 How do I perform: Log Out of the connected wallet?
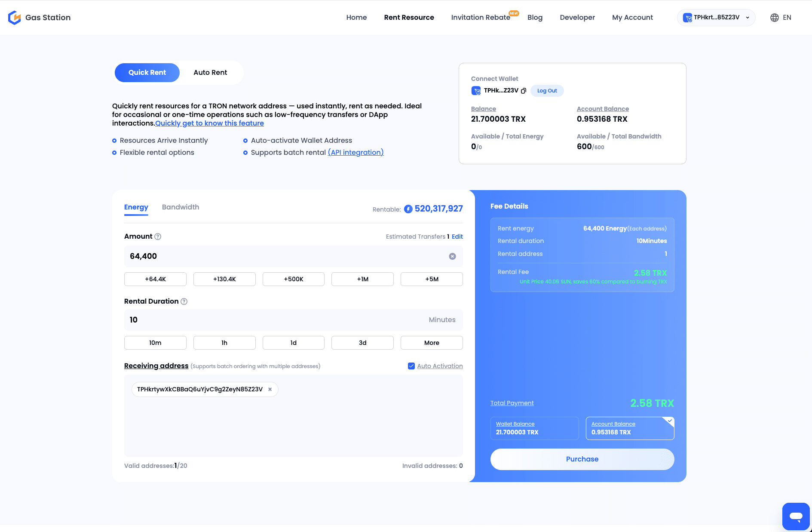[547, 91]
